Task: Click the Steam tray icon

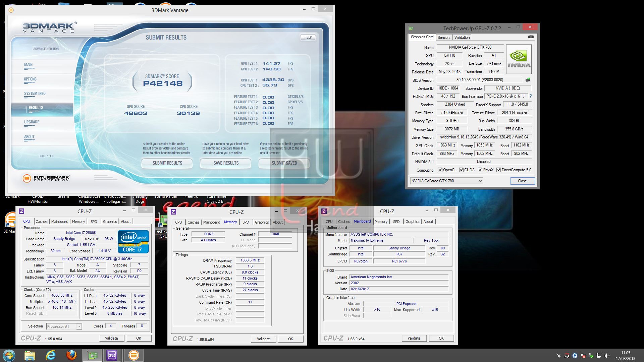Action: (x=567, y=356)
